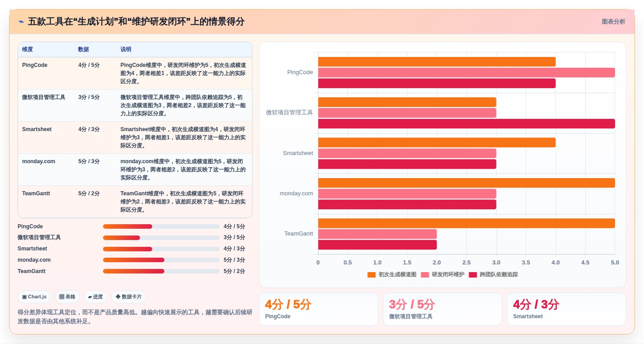Viewport: 644px width, 344px height.
Task: Click the TeamGantt y-axis label in chart
Action: pyautogui.click(x=299, y=234)
